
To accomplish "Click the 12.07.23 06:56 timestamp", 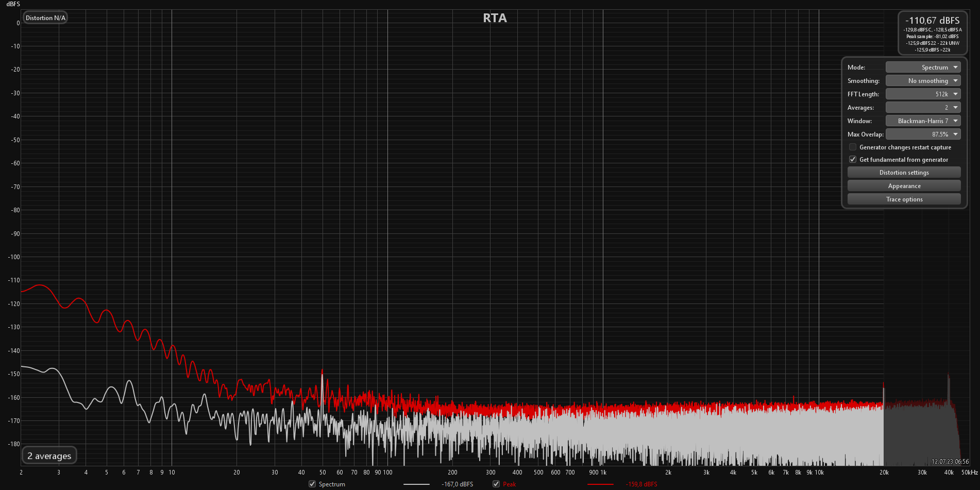I will click(x=950, y=462).
